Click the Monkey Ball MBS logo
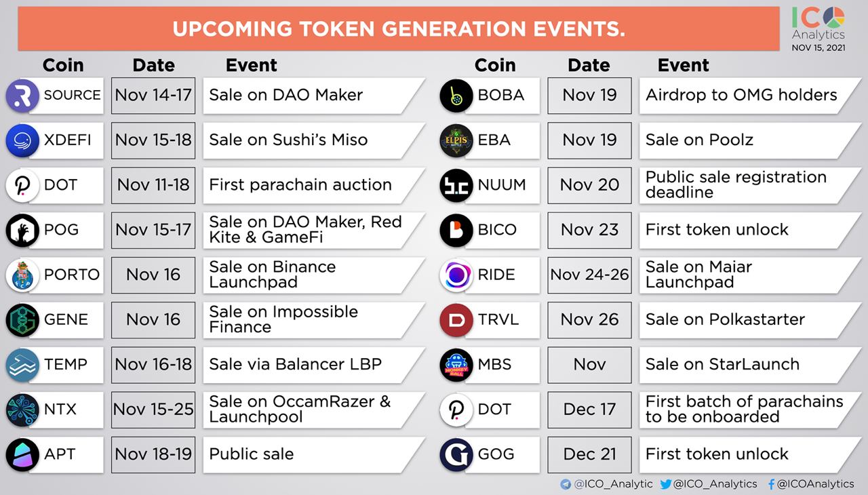Screen dimensions: 868x495 (456, 364)
